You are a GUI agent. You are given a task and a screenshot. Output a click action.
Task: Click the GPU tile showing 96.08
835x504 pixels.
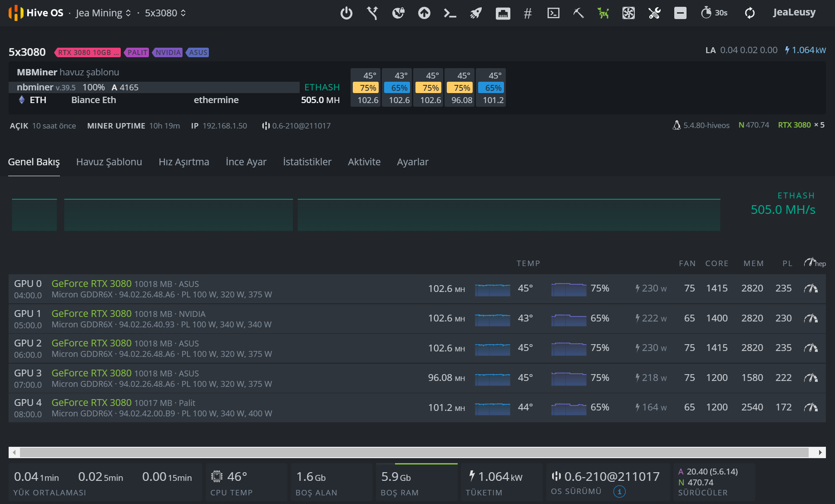point(460,88)
